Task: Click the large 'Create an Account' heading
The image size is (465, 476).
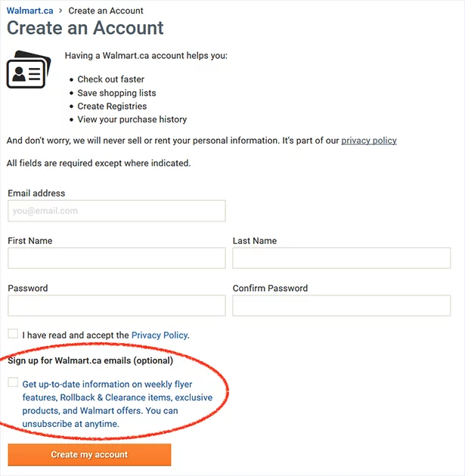Action: [x=85, y=29]
